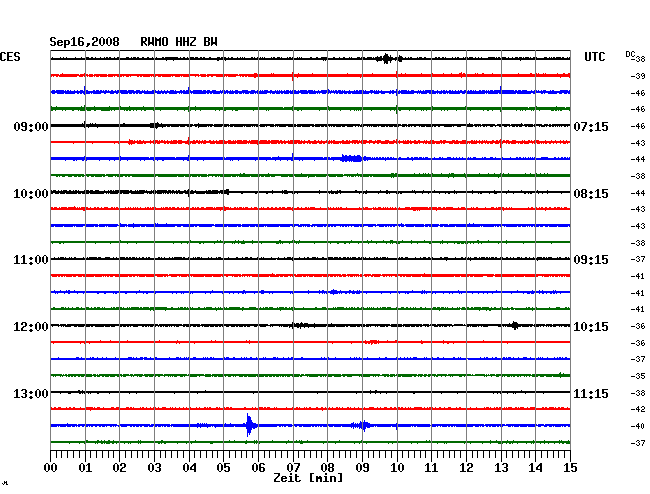
Task: Click the DC value beside 08:15 label
Action: [x=638, y=193]
